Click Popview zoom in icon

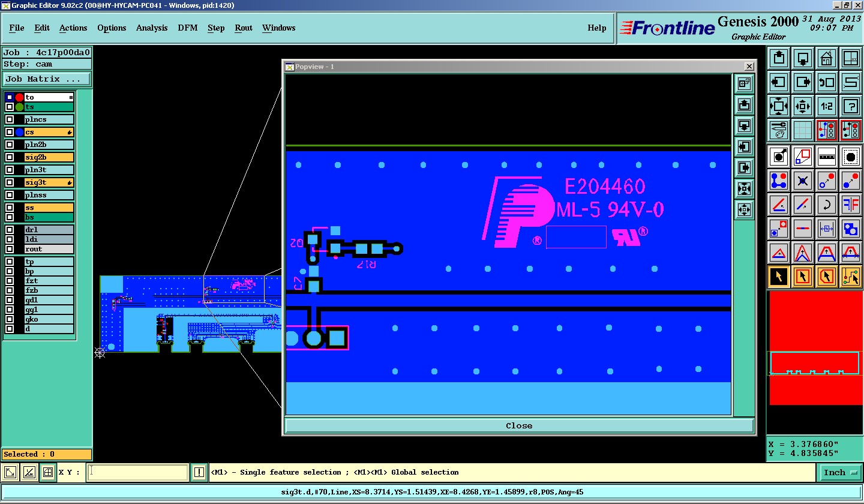pos(745,188)
